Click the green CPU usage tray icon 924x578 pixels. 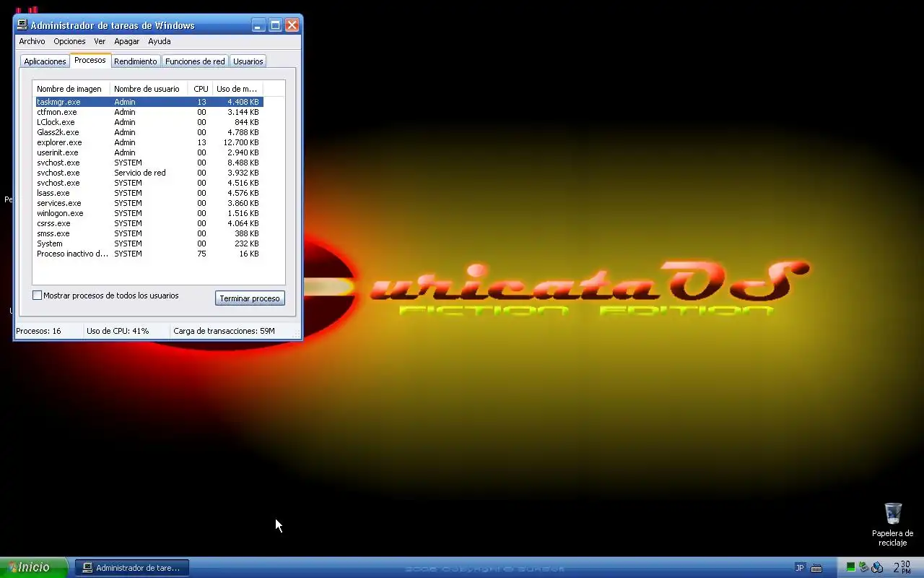click(851, 567)
